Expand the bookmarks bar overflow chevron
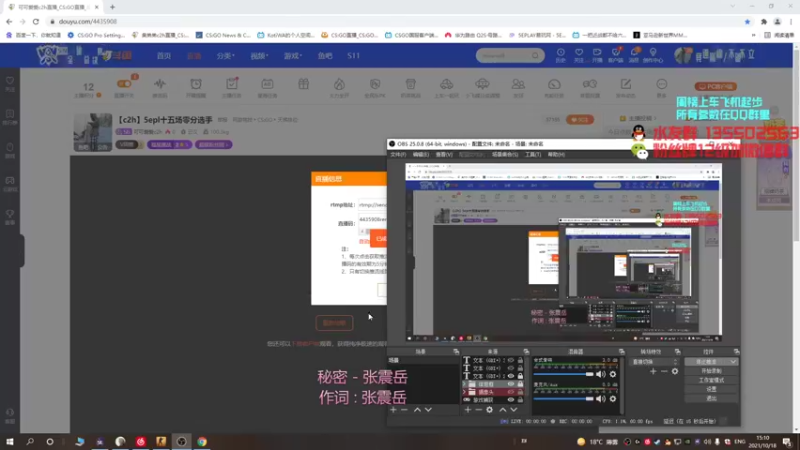 pos(754,35)
